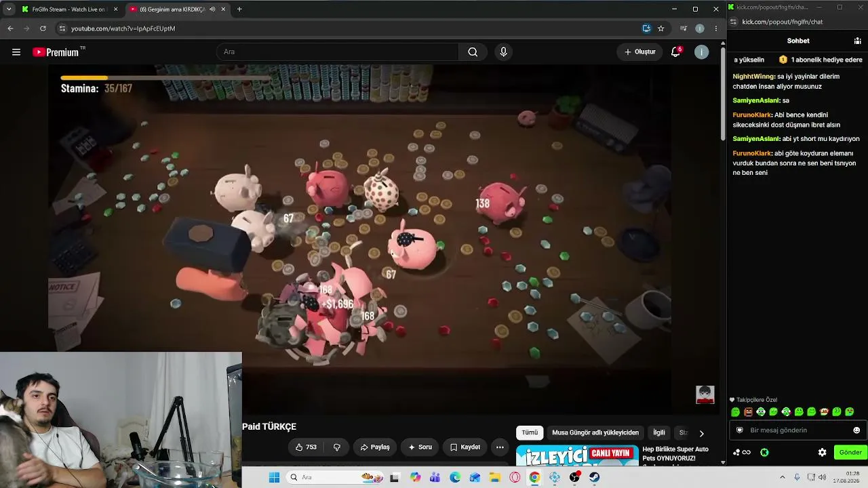
Task: Open YouTube notifications bell
Action: tap(675, 52)
